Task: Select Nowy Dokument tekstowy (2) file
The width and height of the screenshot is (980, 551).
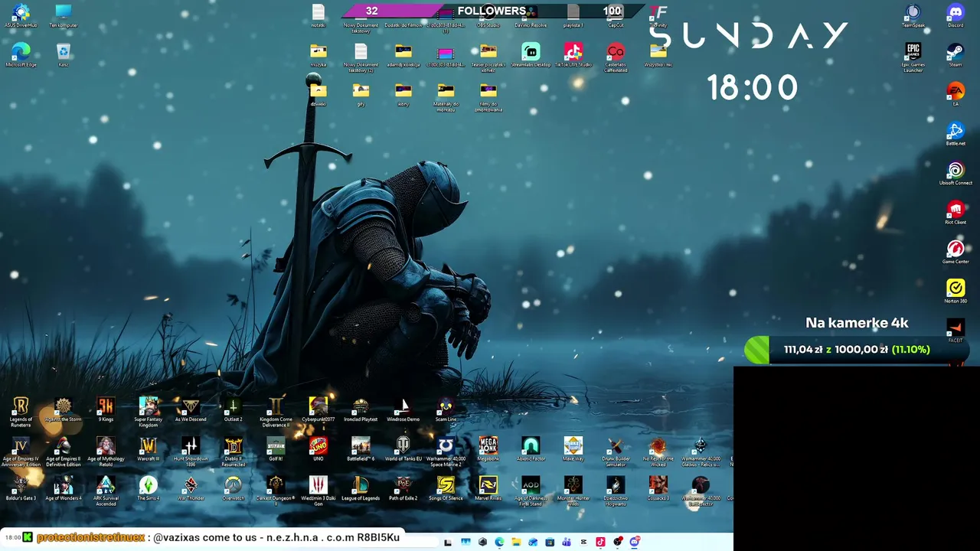Action: pyautogui.click(x=361, y=57)
